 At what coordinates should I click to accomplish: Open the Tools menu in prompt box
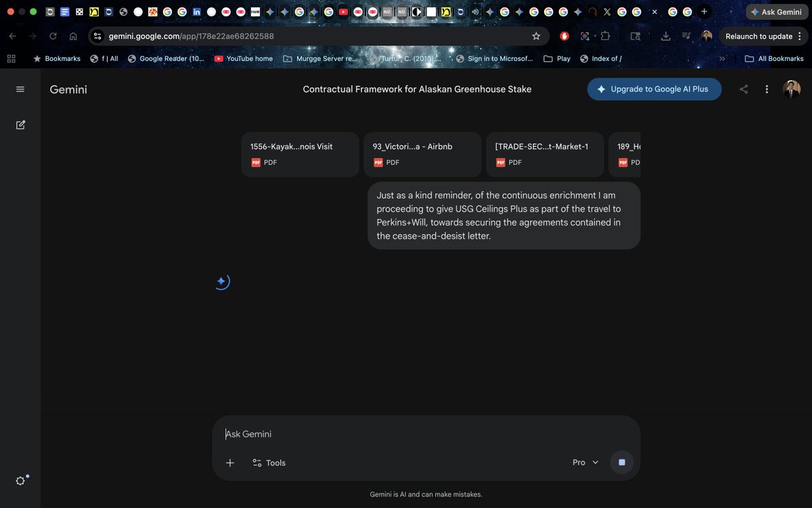click(269, 463)
